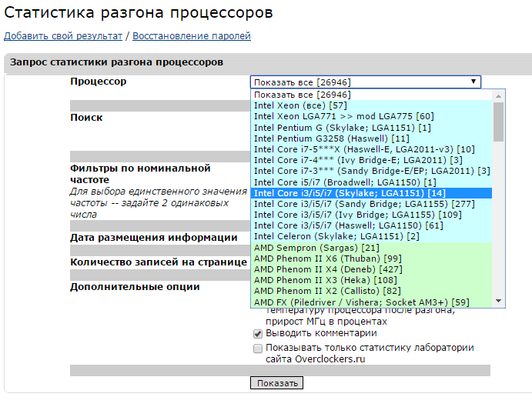
Task: Choose 'Intel Xeon (все) [57]' option
Action: [371, 105]
